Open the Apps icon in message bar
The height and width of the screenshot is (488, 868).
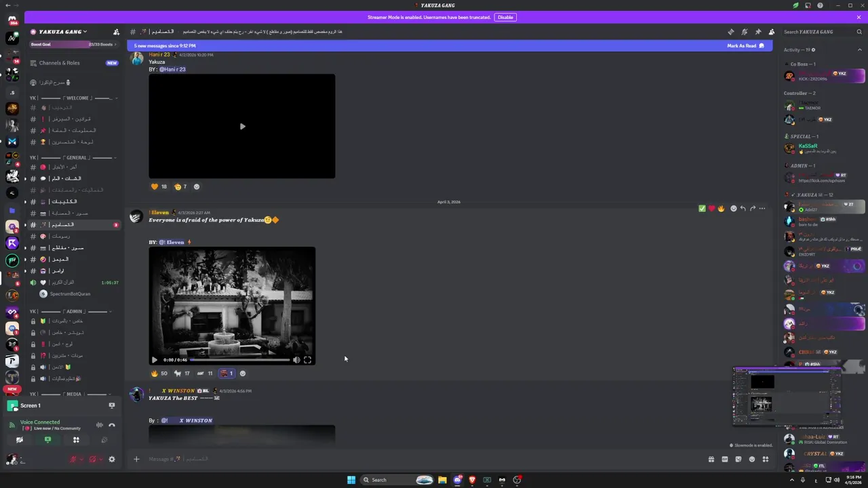click(x=766, y=459)
